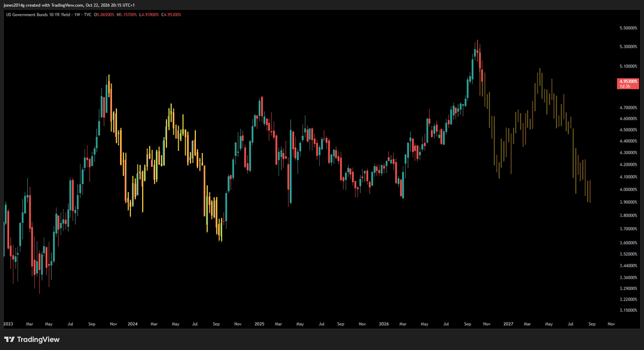Click the 2024 year label on time axis
This screenshot has width=644, height=350.
pyautogui.click(x=133, y=324)
